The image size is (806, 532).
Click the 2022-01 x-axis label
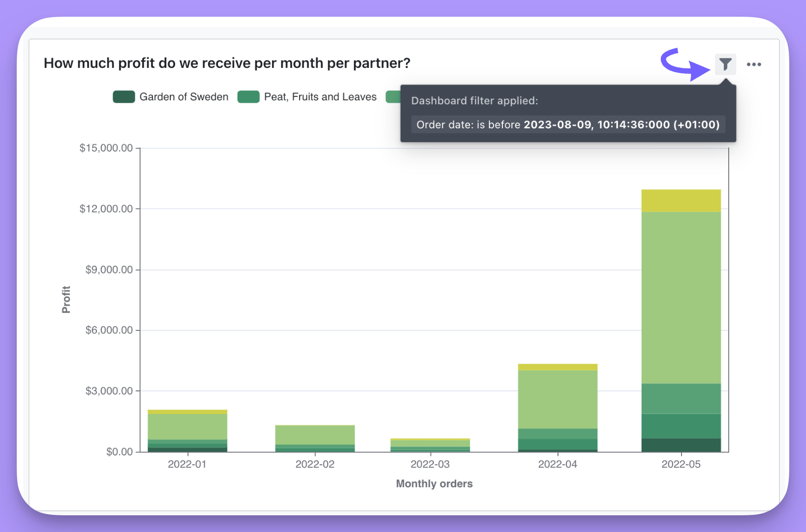point(187,465)
